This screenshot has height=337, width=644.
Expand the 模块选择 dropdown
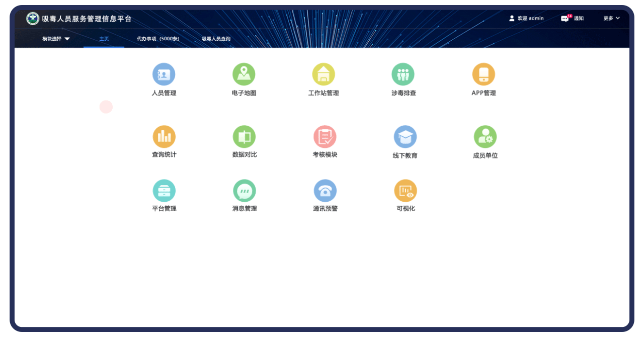(x=56, y=39)
